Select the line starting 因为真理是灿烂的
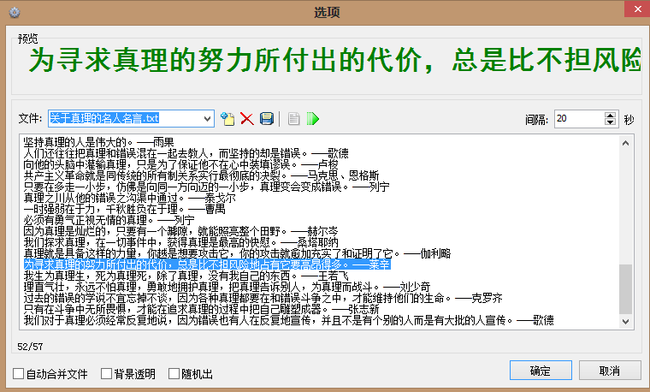Screen dimensions: 650x392 coord(181,231)
